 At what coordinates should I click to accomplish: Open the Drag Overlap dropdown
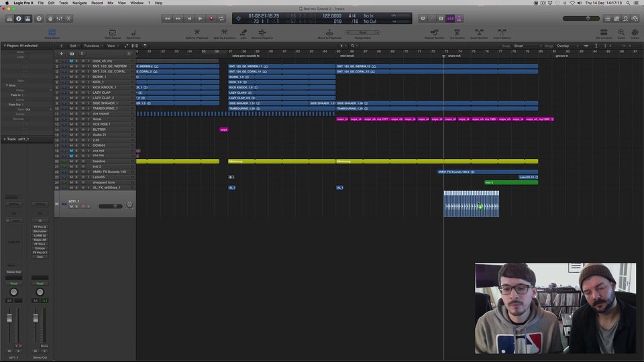tap(568, 46)
